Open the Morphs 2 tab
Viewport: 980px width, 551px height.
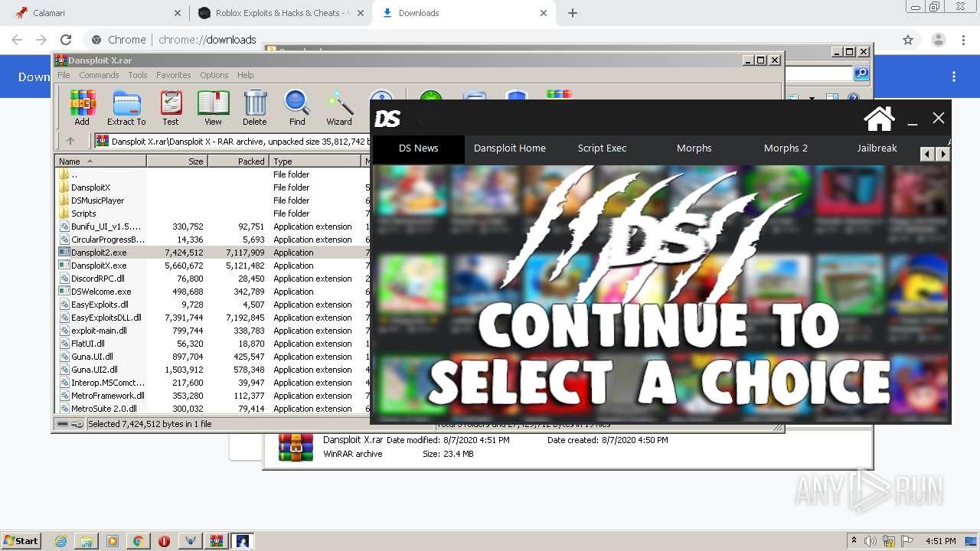[786, 148]
